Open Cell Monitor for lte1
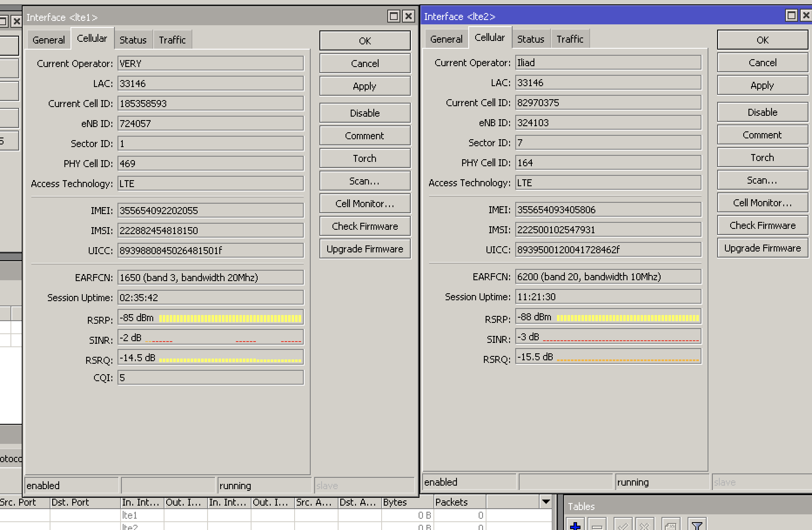This screenshot has width=812, height=530. click(365, 203)
